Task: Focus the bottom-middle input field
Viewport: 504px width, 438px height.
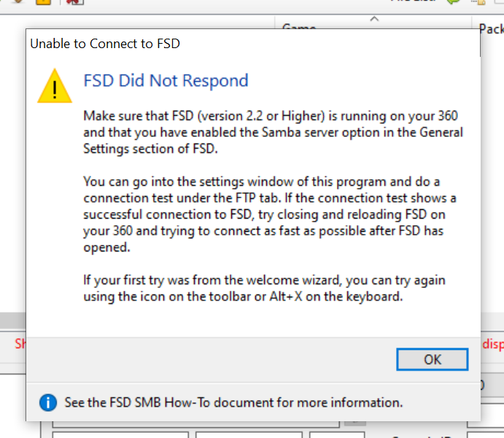Action: pyautogui.click(x=249, y=435)
